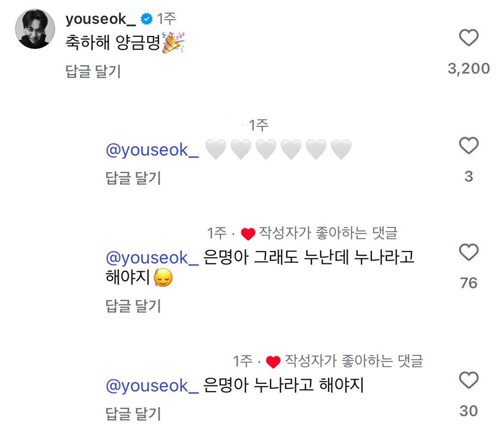Open @youseok_ mention before 은명아 그래도 누난데
This screenshot has height=437, width=504.
coord(152,257)
